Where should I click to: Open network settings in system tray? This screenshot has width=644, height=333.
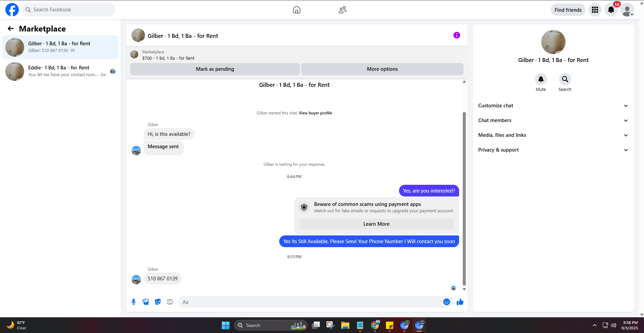tap(605, 325)
